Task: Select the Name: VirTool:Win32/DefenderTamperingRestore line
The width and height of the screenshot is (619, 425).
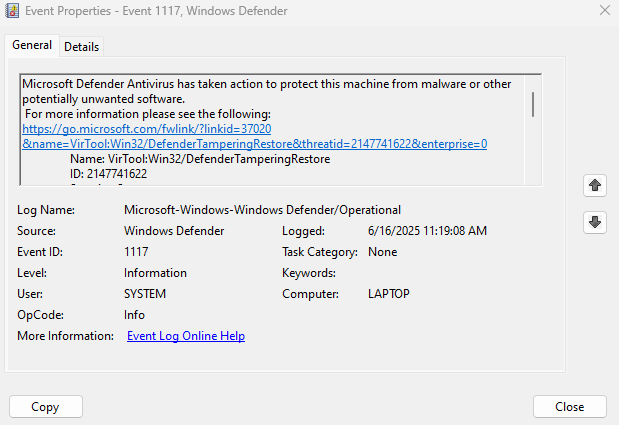Action: click(200, 159)
